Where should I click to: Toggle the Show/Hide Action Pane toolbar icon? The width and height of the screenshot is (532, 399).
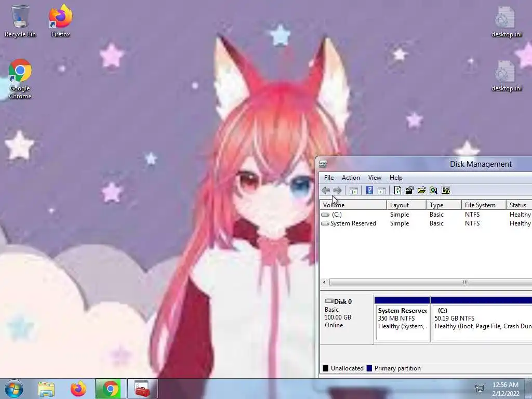[382, 190]
